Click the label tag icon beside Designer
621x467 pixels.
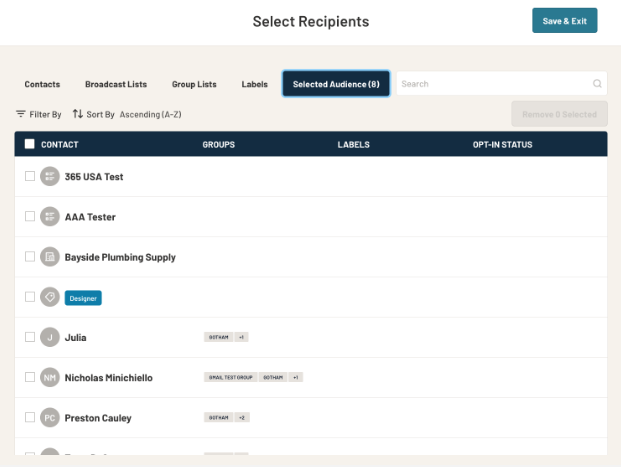pos(50,297)
